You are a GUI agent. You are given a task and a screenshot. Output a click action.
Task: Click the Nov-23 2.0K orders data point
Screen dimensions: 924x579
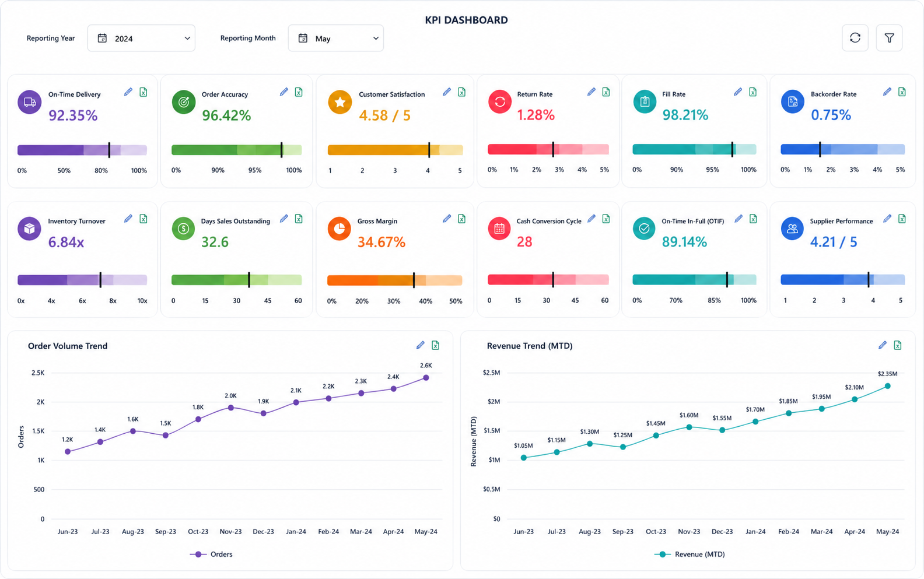click(x=231, y=408)
